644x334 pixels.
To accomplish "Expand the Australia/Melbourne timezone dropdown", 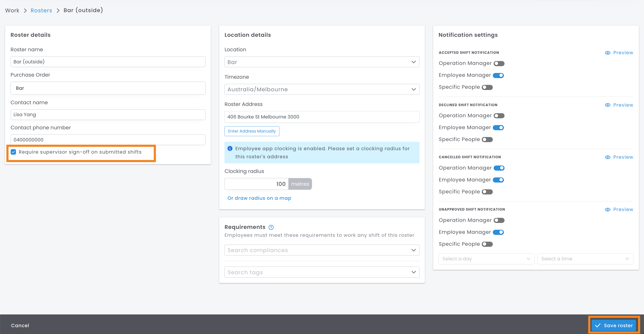I will pos(322,89).
